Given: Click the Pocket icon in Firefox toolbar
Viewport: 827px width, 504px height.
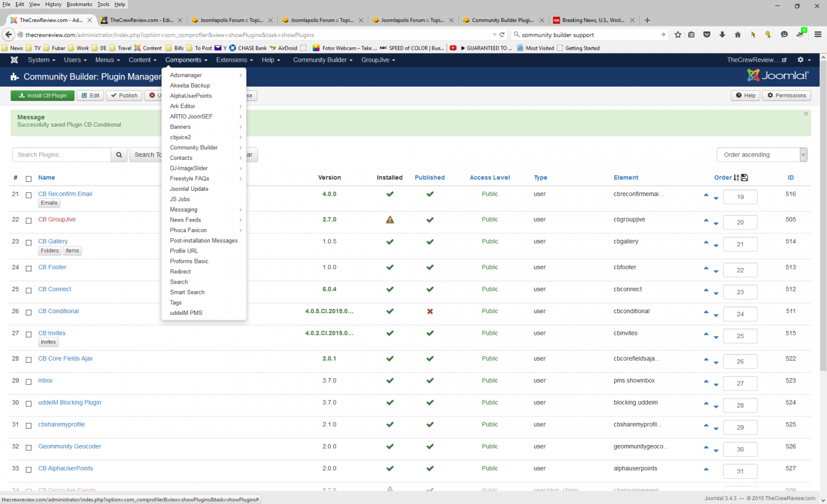Looking at the screenshot, I should click(707, 35).
